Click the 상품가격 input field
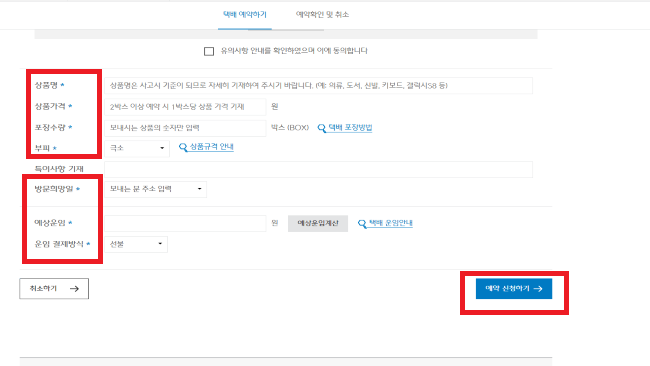650x366 pixels. tap(185, 107)
